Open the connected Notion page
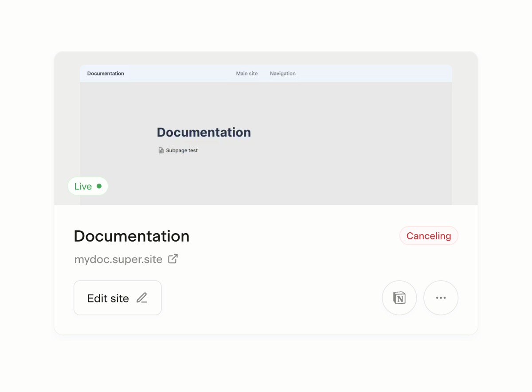 399,298
